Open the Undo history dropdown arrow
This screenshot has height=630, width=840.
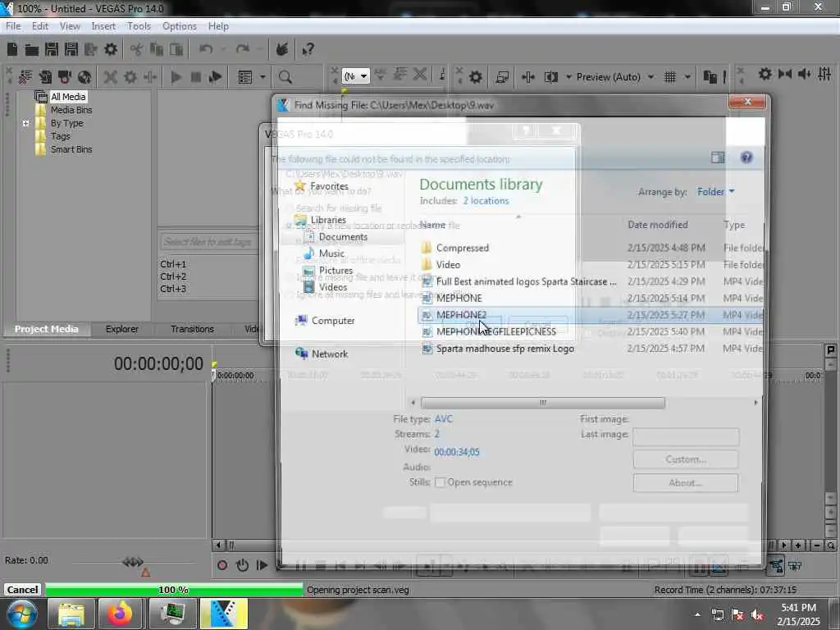(223, 50)
